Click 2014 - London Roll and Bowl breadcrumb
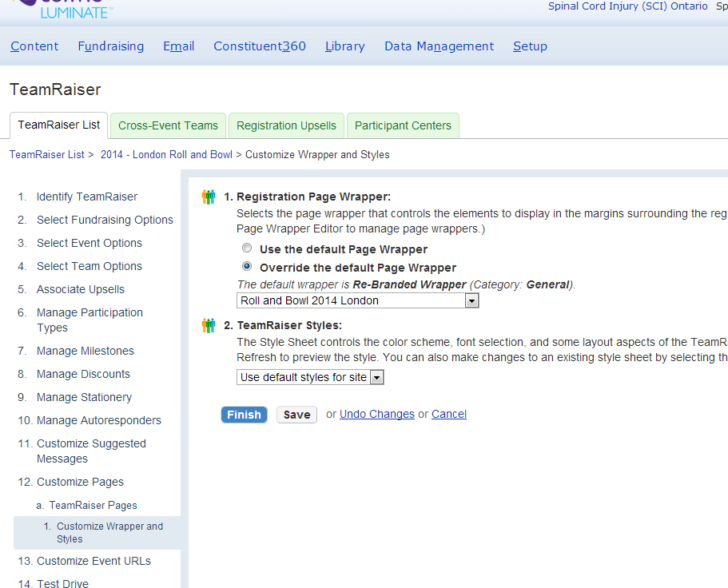Viewport: 728px width, 588px height. 166,154
